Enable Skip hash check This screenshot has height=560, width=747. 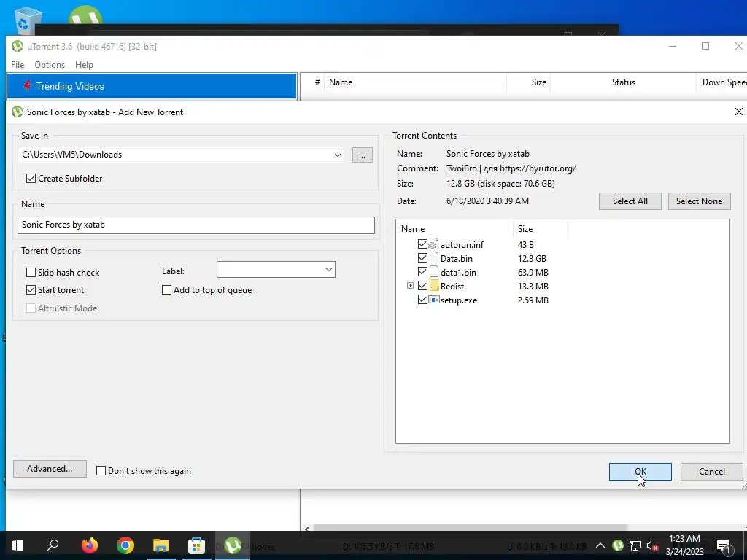(x=31, y=273)
